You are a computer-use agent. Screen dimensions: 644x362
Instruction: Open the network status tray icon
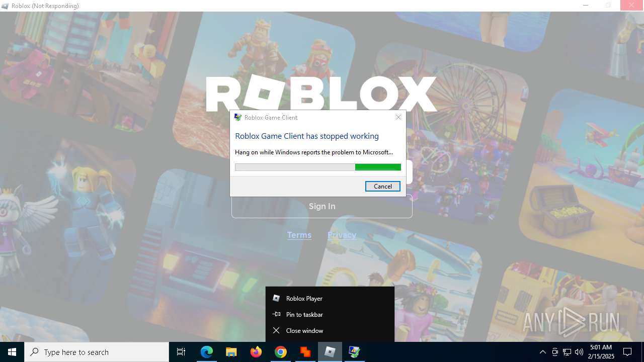[x=567, y=352]
